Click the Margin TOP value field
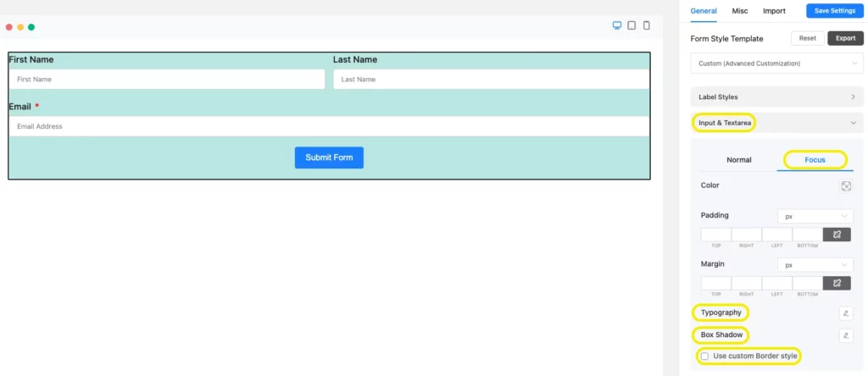This screenshot has width=868, height=376. pos(715,283)
